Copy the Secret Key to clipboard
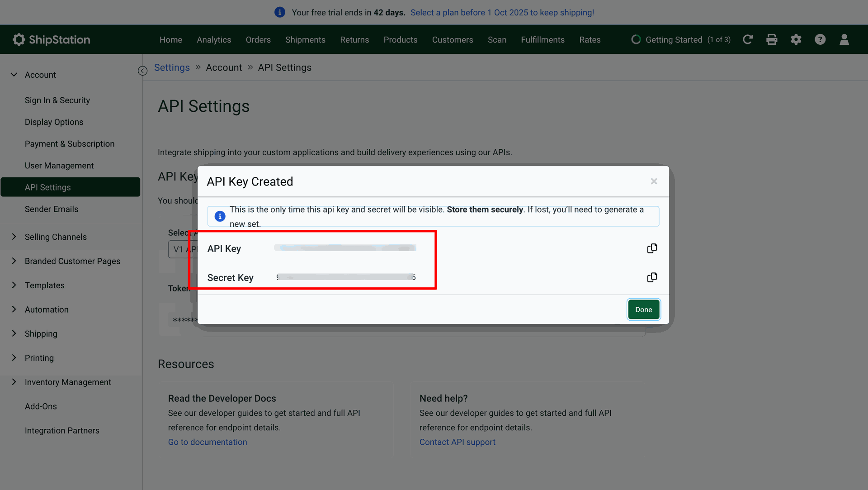The image size is (868, 490). (x=651, y=277)
